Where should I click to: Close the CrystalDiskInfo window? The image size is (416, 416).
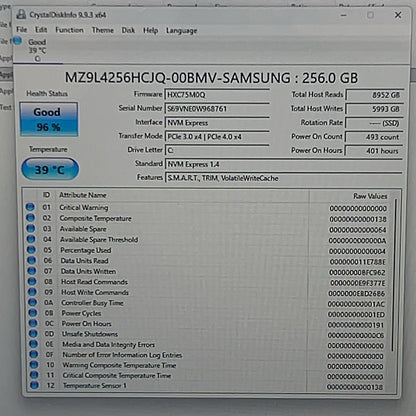(x=398, y=15)
